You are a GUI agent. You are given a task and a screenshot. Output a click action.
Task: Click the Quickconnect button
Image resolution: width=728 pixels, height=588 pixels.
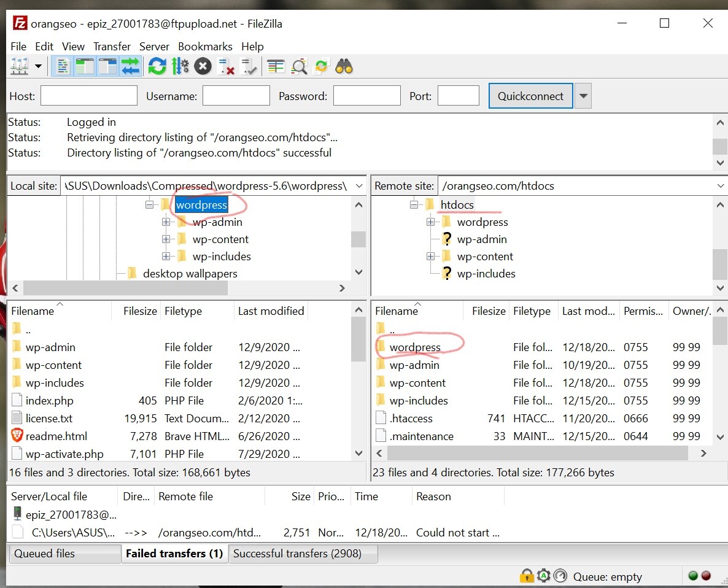(530, 96)
